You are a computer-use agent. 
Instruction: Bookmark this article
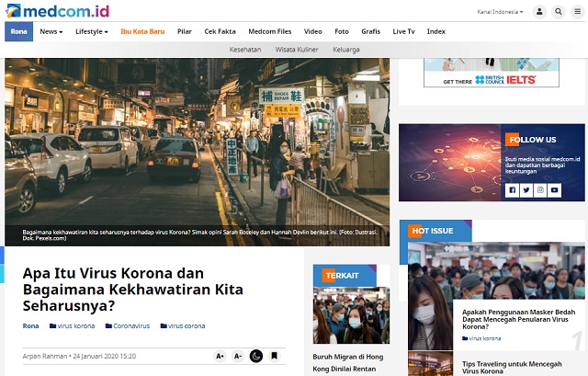pos(274,356)
